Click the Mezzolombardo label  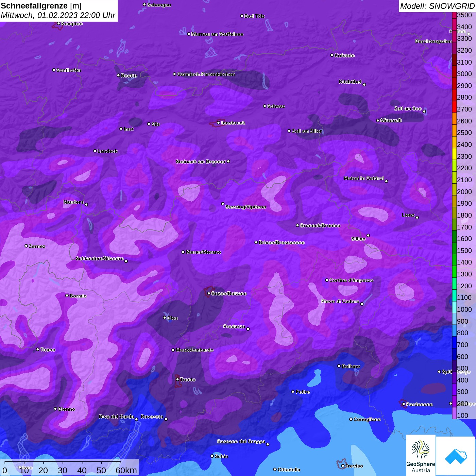[x=194, y=350]
